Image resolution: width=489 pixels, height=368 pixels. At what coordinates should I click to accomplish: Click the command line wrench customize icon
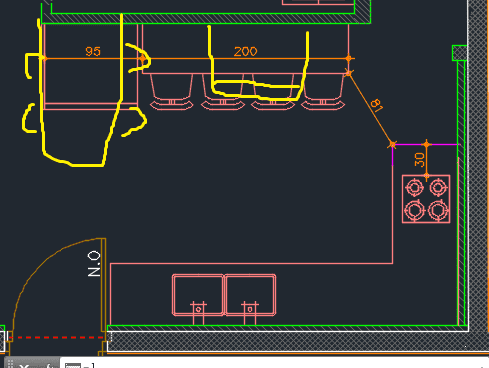tap(49, 366)
